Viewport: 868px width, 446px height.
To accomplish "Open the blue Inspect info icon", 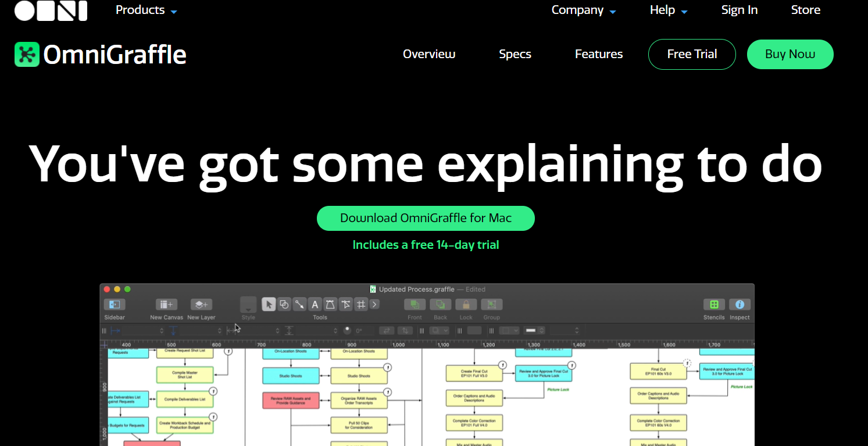I will point(740,304).
